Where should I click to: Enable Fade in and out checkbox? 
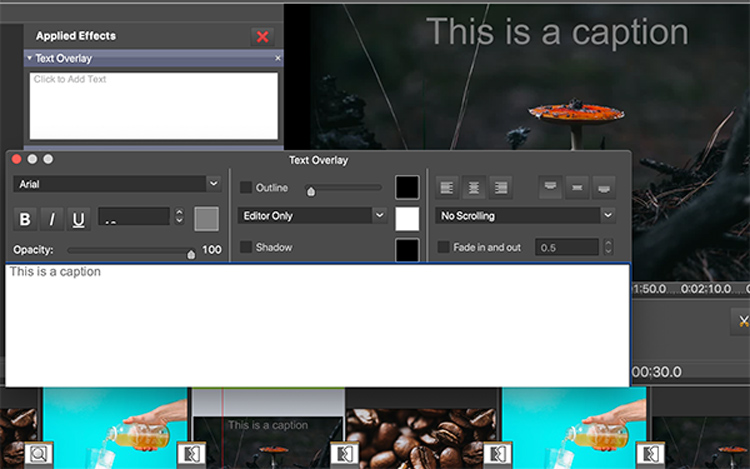tap(443, 247)
